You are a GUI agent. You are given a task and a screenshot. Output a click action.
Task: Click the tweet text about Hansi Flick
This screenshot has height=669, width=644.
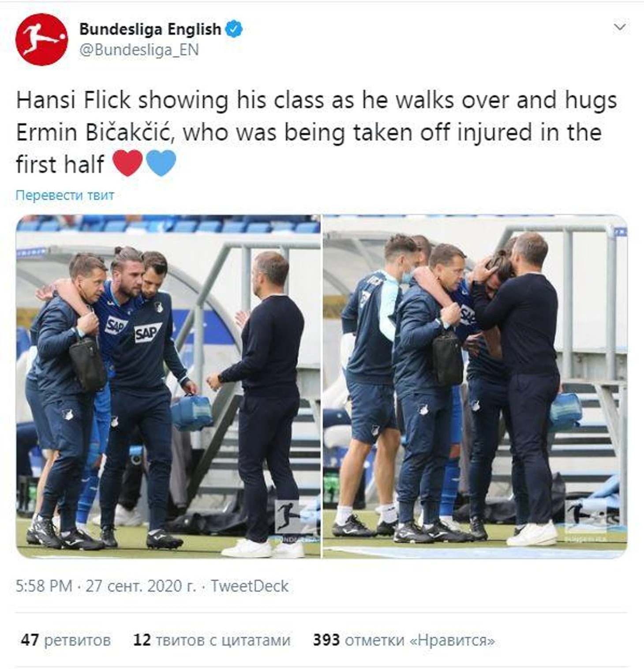pos(316,132)
